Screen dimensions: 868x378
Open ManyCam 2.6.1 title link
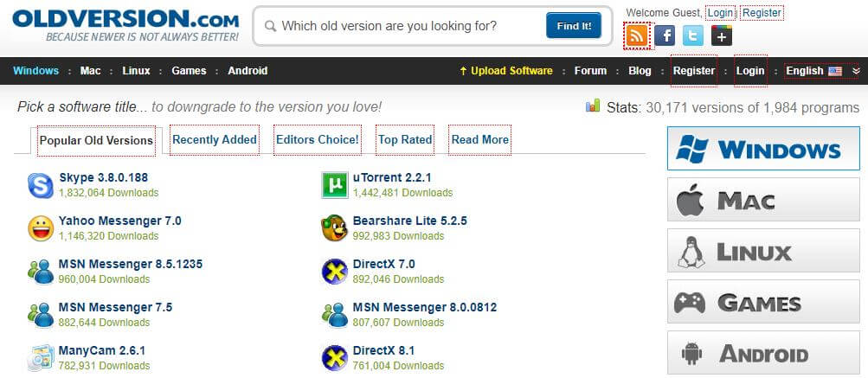[x=102, y=350]
